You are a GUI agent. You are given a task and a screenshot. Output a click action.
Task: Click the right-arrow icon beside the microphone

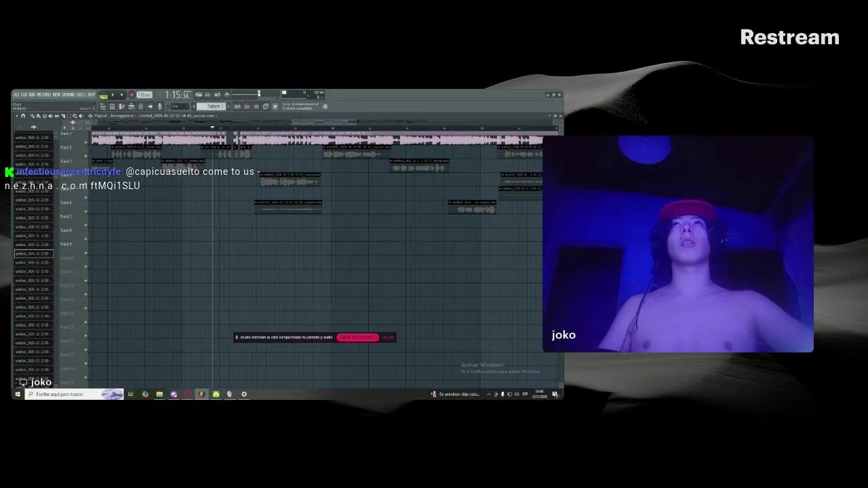point(150,106)
